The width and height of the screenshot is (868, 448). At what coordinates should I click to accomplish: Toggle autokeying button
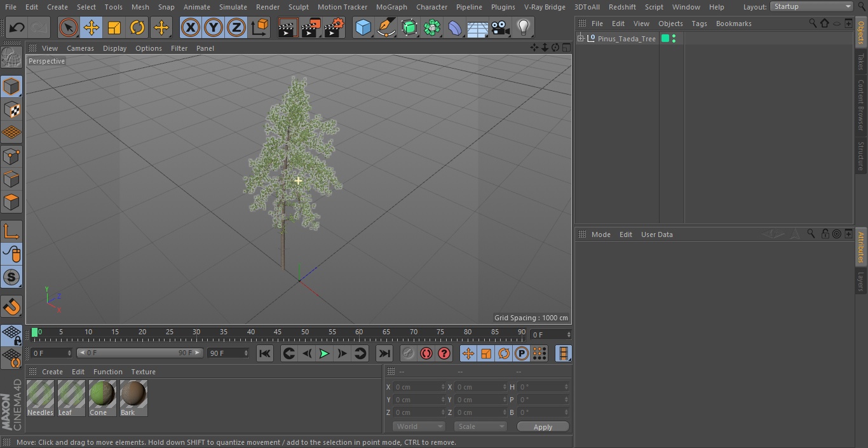pos(426,353)
